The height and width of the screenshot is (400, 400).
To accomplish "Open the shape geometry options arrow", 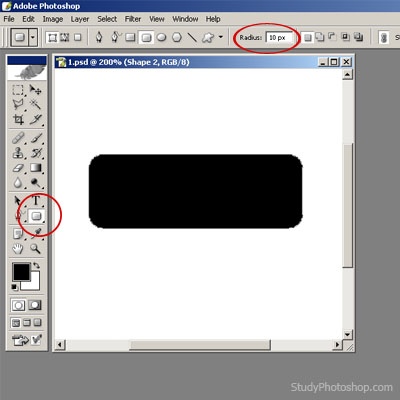I will tap(221, 37).
